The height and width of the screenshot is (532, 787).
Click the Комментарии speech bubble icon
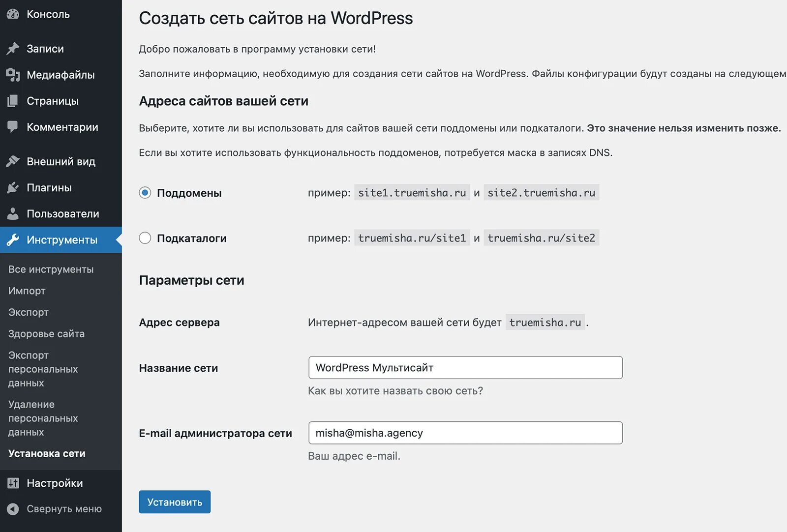coord(13,127)
